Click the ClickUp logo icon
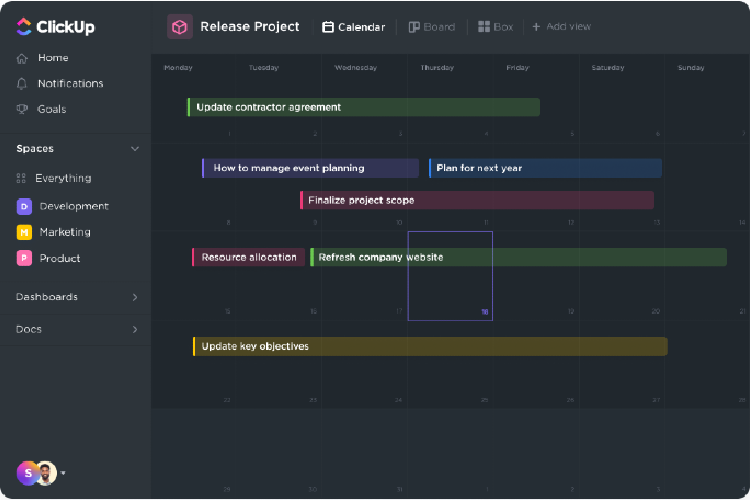This screenshot has height=500, width=750. tap(24, 27)
